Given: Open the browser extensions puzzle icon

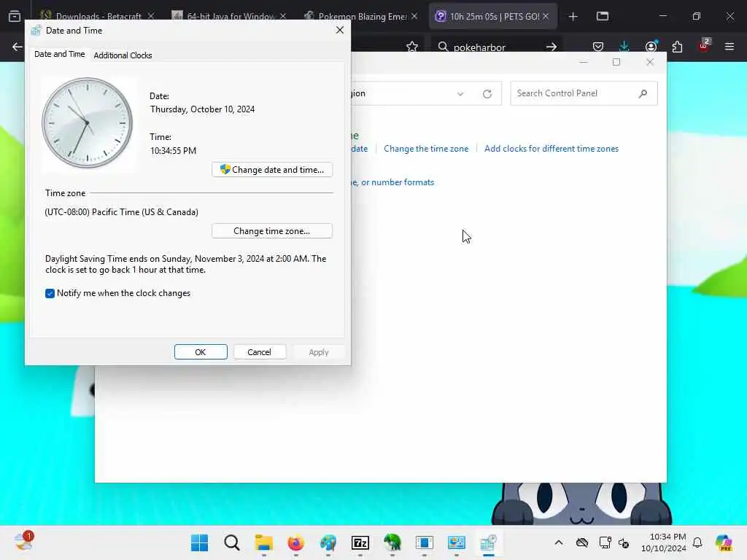Looking at the screenshot, I should [x=677, y=47].
